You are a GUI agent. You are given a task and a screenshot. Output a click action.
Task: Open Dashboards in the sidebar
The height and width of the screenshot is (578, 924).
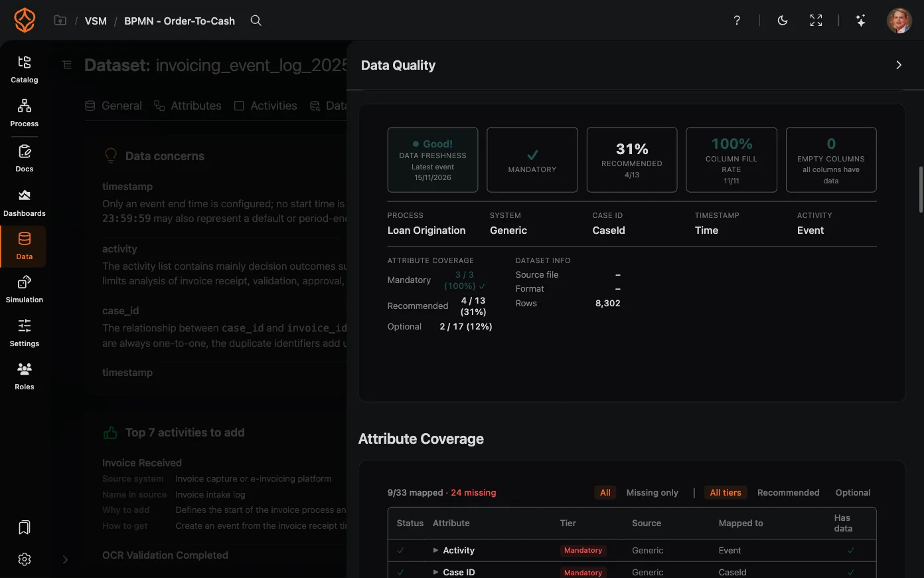[x=25, y=203]
